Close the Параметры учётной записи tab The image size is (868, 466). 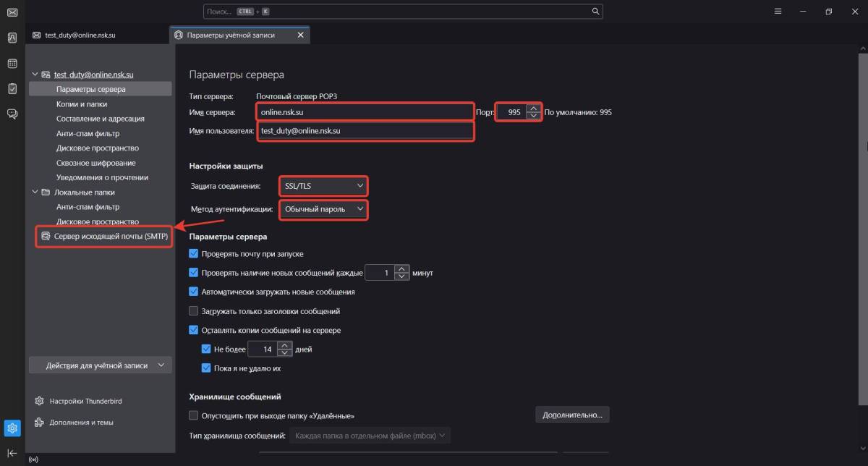click(x=300, y=35)
